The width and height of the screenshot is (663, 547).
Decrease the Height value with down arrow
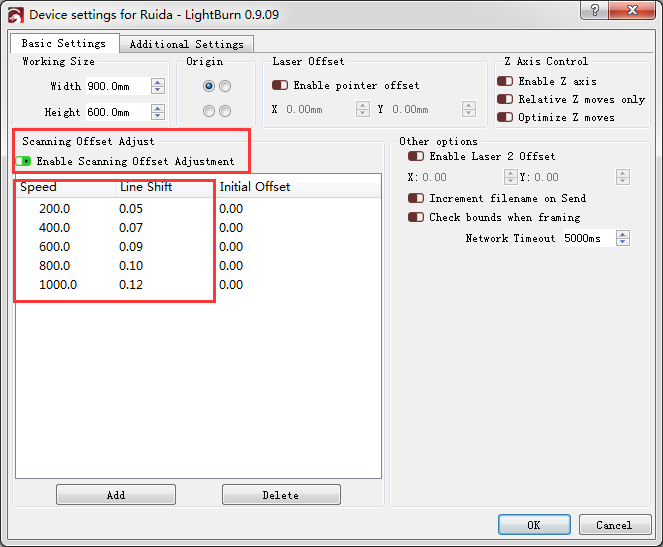click(x=158, y=116)
